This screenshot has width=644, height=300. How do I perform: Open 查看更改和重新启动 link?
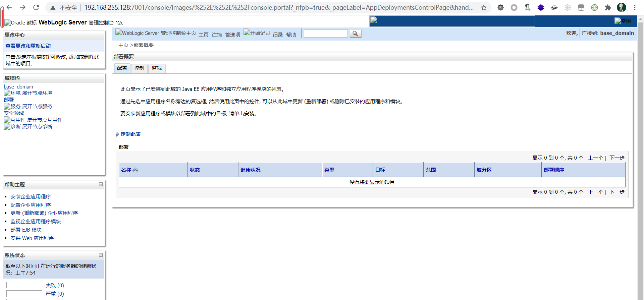click(x=28, y=46)
